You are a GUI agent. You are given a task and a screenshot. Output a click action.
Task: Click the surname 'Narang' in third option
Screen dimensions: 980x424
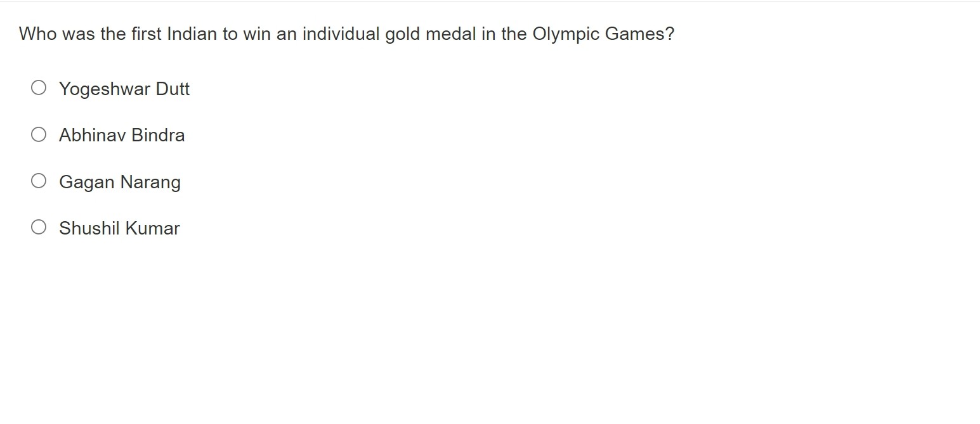pyautogui.click(x=150, y=182)
